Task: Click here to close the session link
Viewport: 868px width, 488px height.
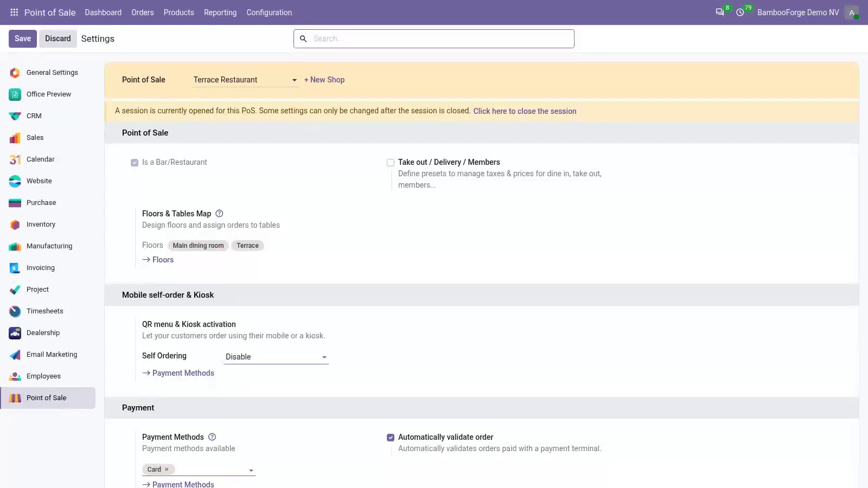Action: pos(525,111)
